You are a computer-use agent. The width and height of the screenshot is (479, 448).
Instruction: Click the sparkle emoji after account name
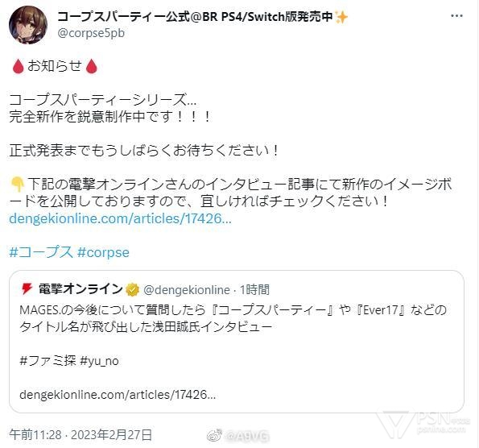[x=341, y=17]
